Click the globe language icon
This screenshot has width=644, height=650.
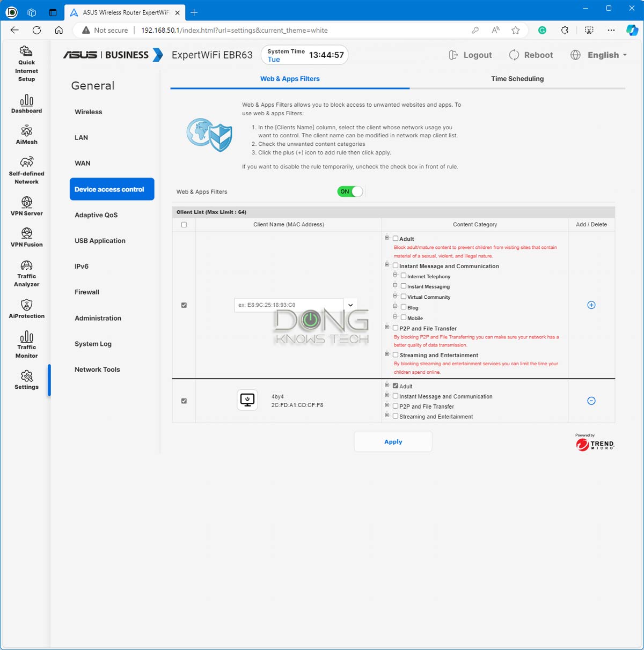point(575,55)
